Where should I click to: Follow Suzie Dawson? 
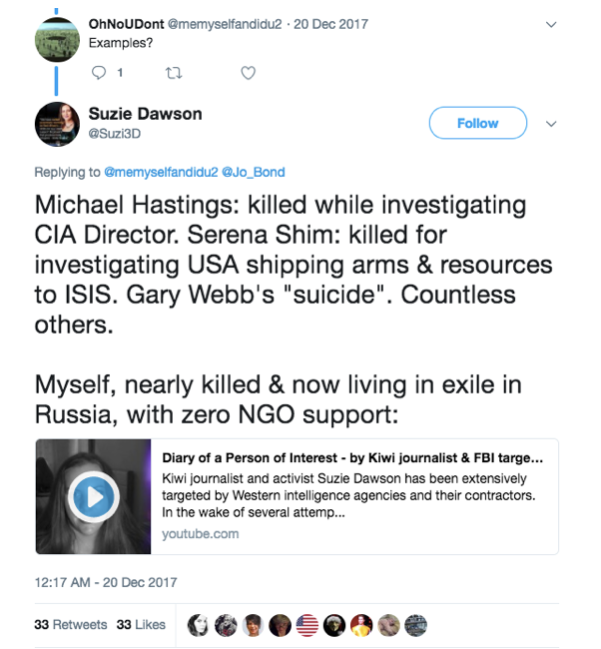tap(477, 123)
